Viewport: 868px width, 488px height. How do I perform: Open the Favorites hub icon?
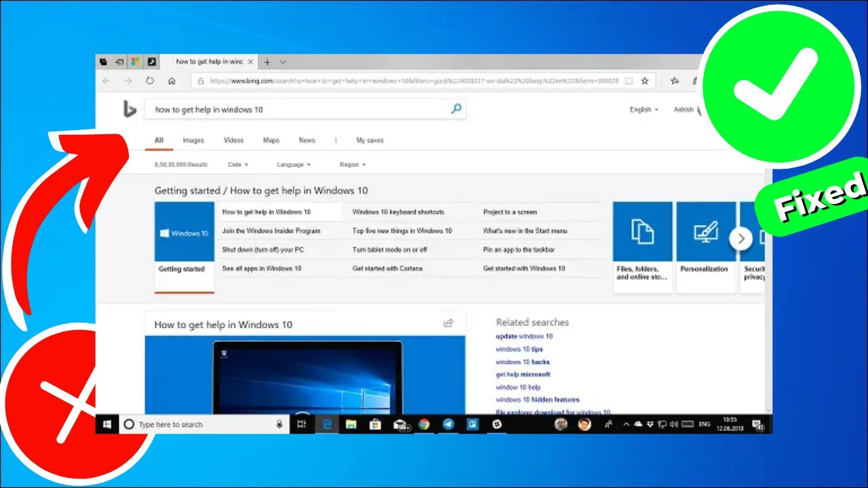click(675, 81)
